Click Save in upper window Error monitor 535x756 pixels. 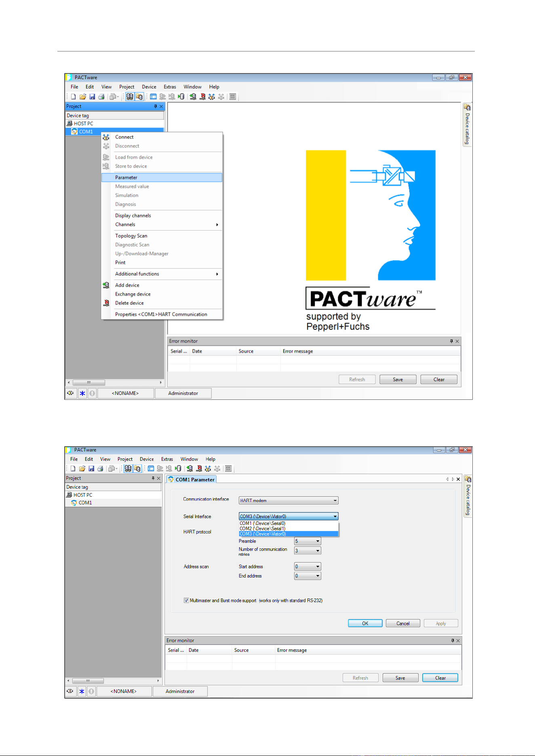coord(398,380)
